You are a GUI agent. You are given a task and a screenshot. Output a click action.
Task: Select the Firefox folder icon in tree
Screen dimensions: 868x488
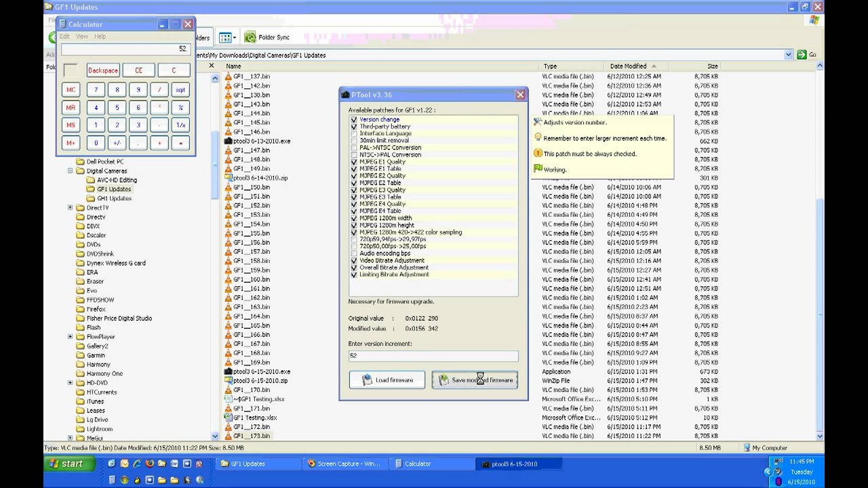pos(80,309)
